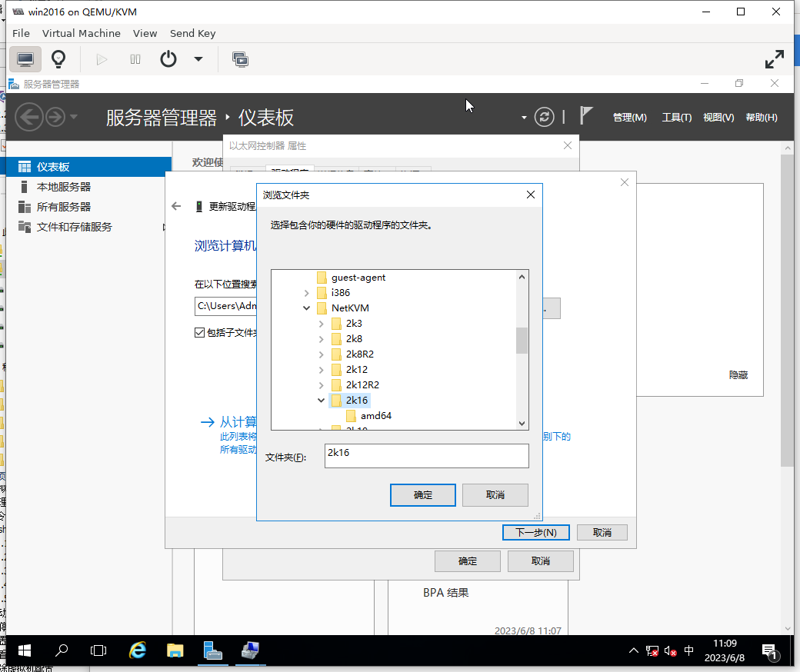Open the Virtual Machine menu
This screenshot has width=800, height=672.
[x=81, y=33]
